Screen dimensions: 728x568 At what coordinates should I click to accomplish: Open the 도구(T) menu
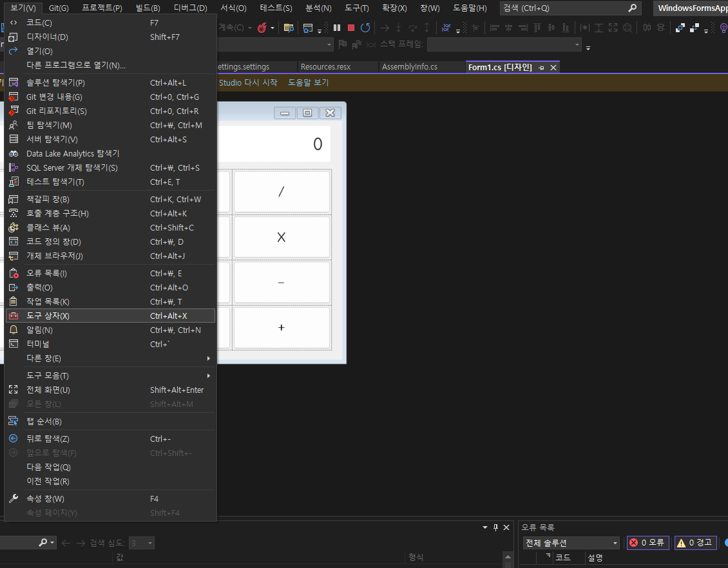(356, 8)
